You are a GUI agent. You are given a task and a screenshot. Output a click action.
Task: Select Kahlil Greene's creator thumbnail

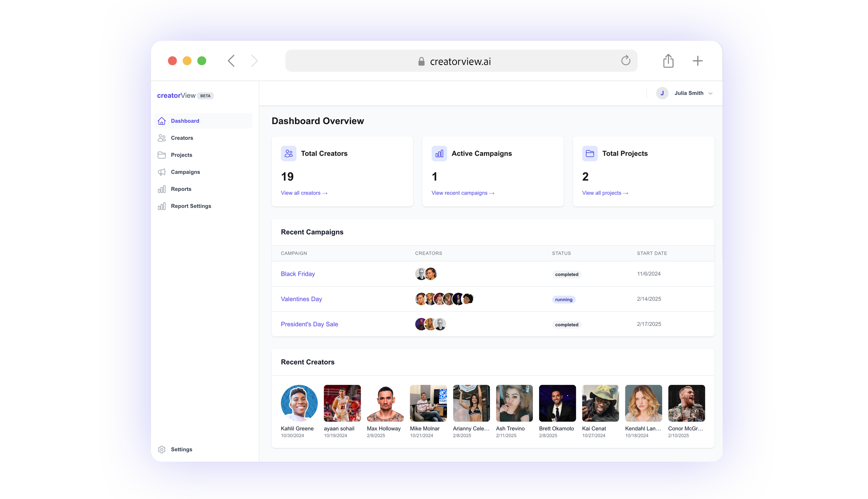[299, 403]
